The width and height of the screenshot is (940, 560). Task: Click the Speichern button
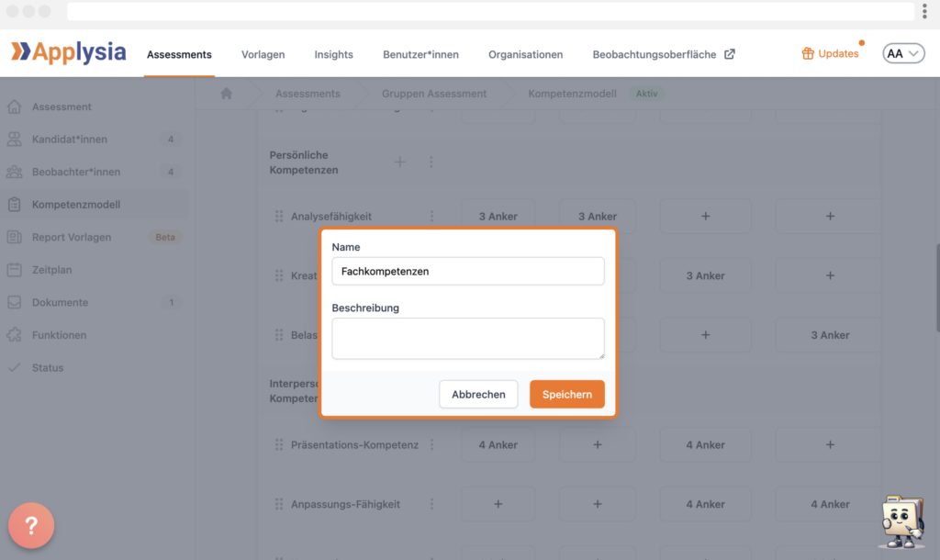[566, 394]
